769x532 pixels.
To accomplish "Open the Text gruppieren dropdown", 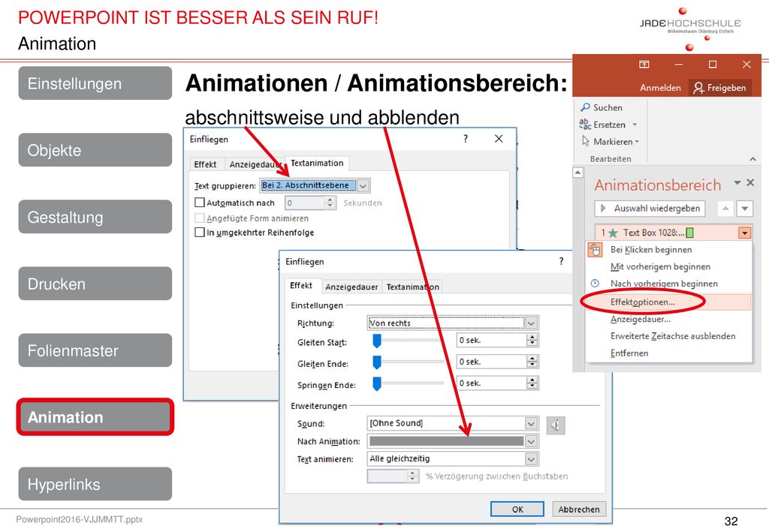I will [363, 185].
